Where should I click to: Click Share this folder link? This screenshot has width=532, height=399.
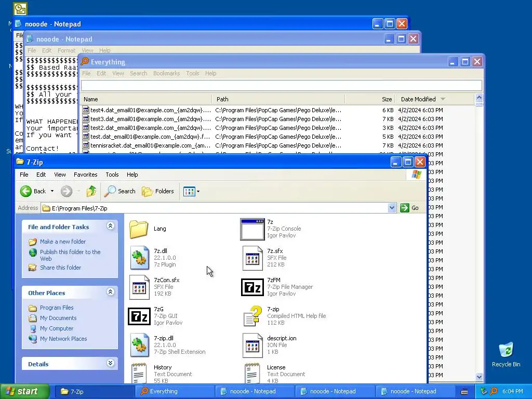pyautogui.click(x=60, y=268)
